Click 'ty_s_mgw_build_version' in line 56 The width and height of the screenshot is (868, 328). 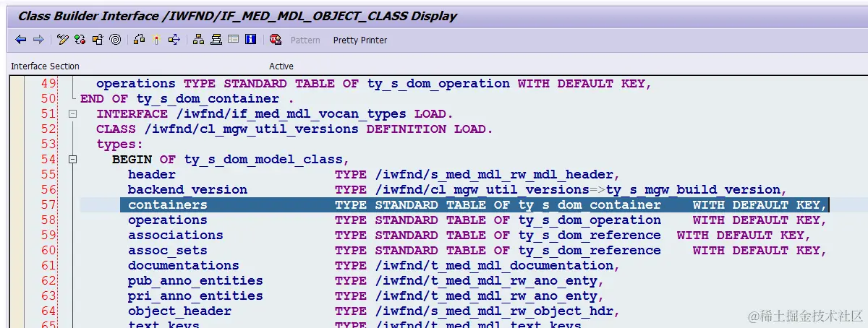(692, 189)
